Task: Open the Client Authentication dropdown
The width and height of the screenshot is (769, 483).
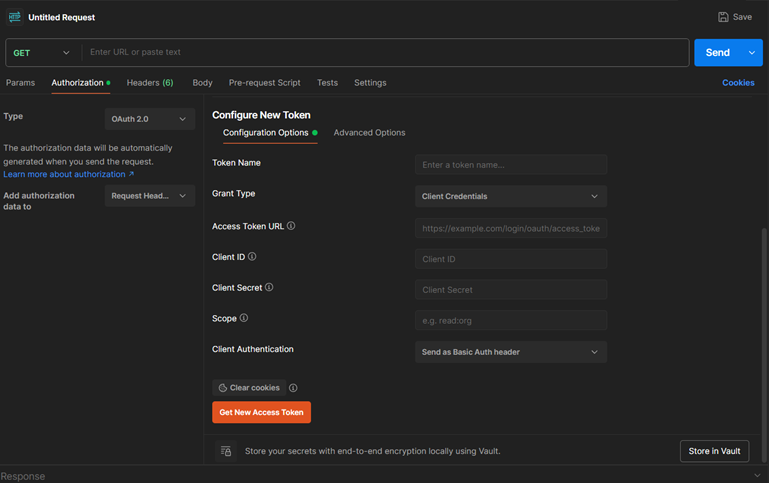Action: 510,352
